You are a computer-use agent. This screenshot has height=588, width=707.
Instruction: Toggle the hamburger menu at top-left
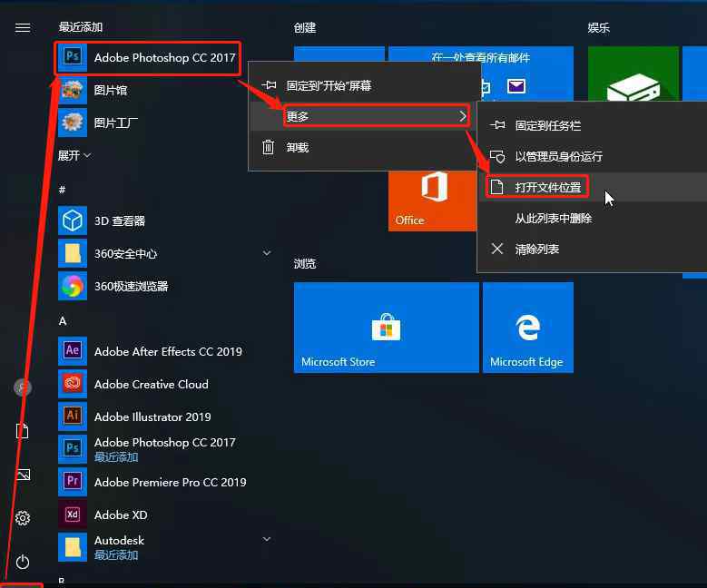23,27
